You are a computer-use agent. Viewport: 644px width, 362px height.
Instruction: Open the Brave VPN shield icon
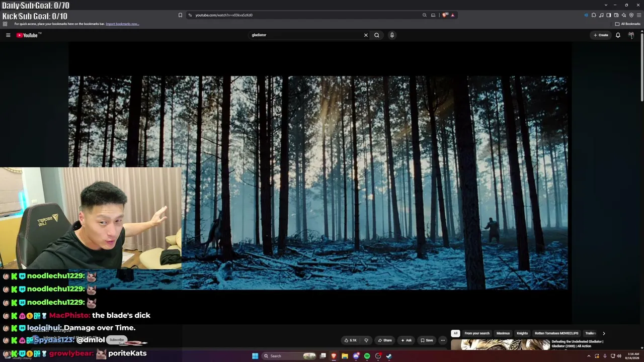tap(631, 15)
